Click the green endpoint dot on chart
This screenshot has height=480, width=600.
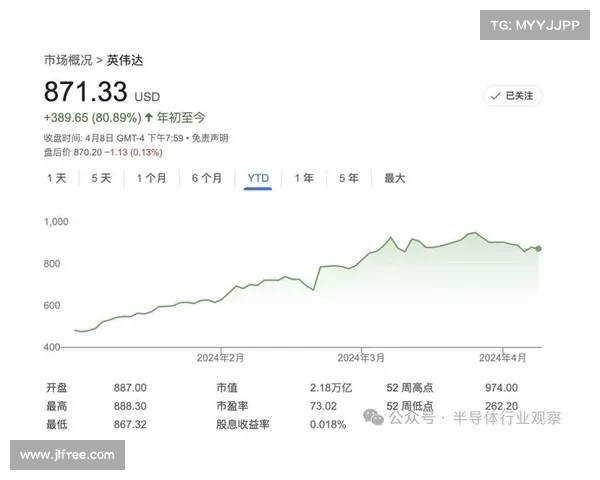point(539,248)
